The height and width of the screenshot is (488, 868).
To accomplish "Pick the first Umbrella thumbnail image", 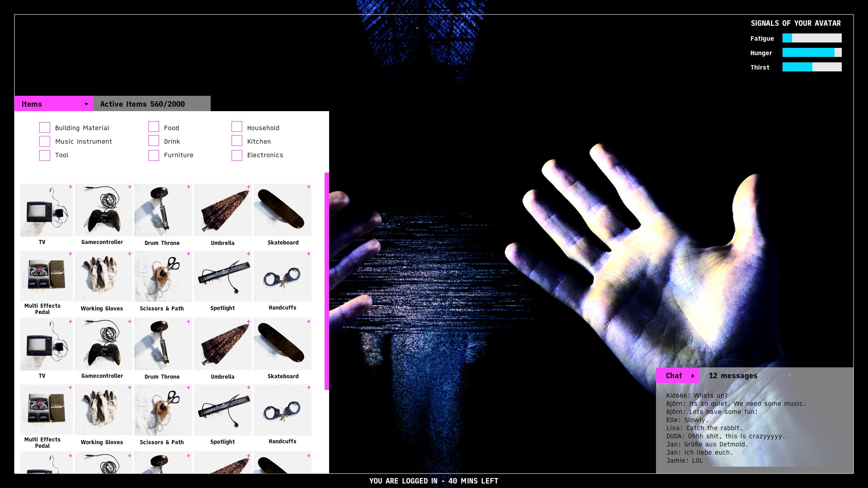I will click(x=223, y=210).
